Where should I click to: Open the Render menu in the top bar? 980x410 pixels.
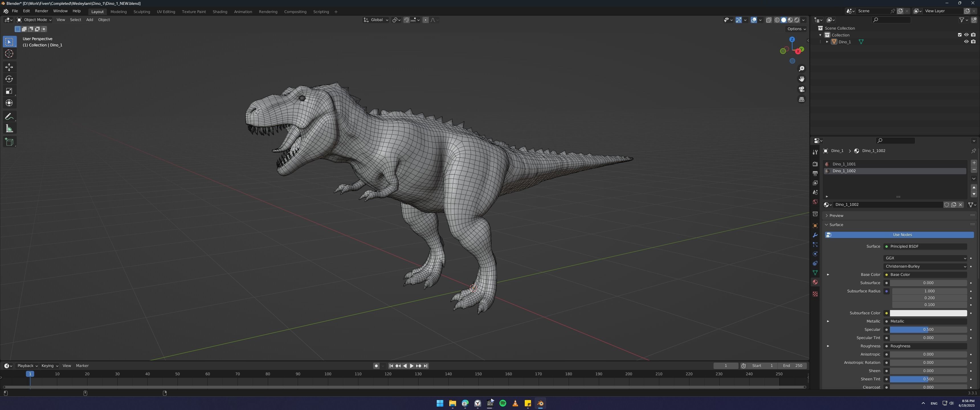[x=42, y=11]
